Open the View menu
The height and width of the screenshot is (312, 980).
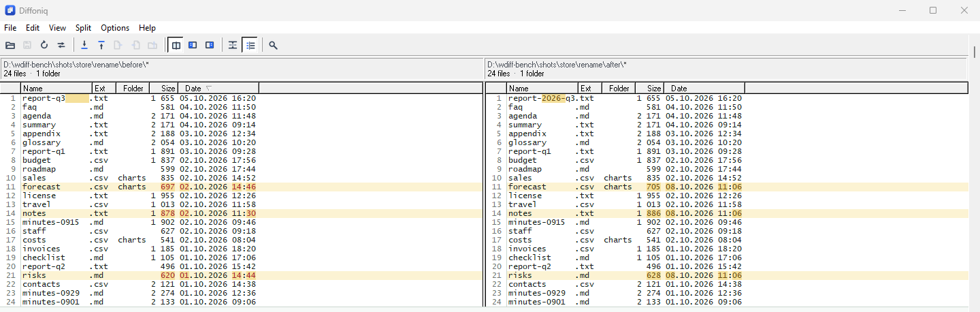point(58,28)
